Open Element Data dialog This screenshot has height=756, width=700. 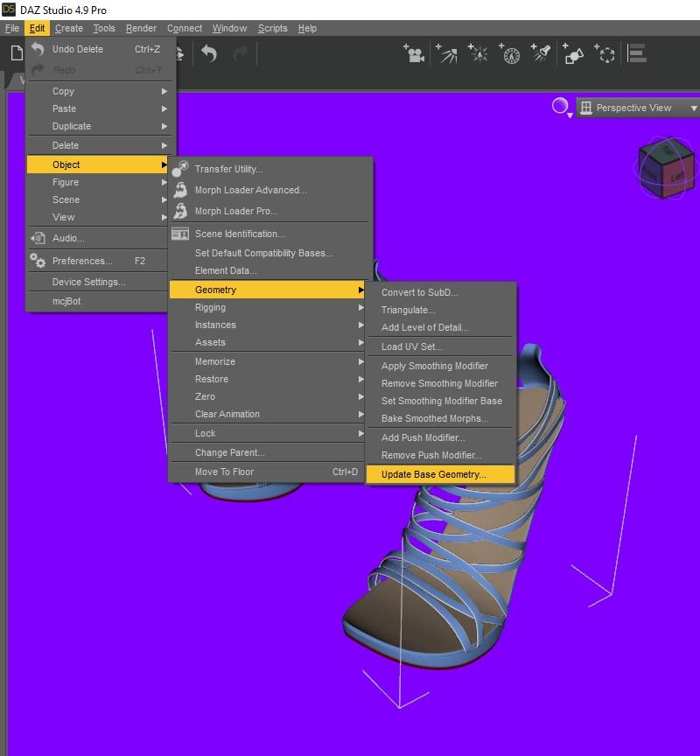click(x=269, y=270)
